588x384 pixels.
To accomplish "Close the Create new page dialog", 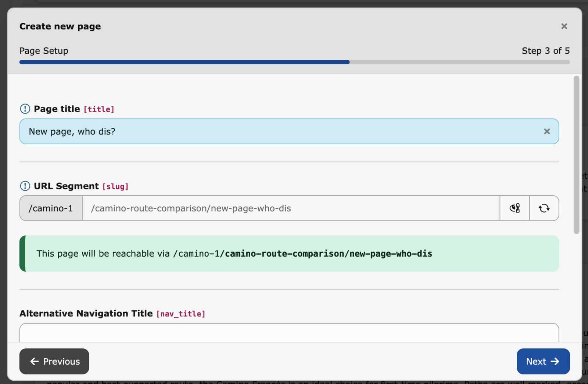I will pos(564,26).
